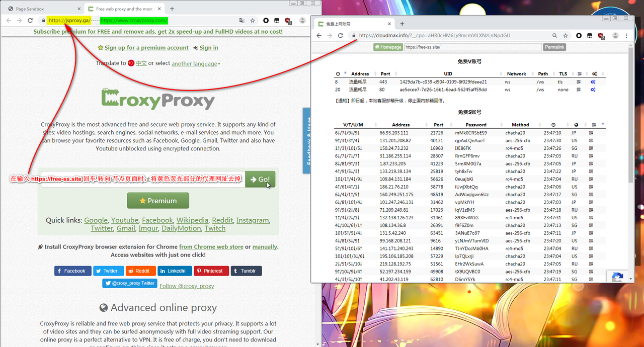This screenshot has width=644, height=347.
Task: Click the Pinterest share button
Action: click(211, 271)
